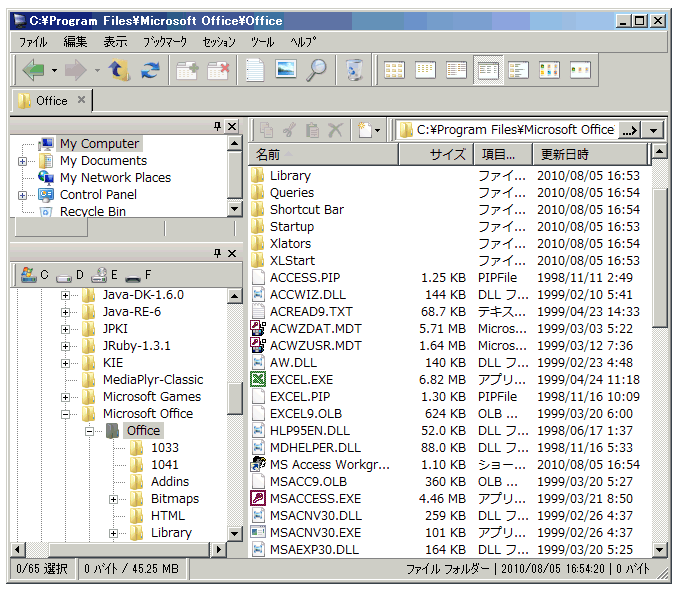This screenshot has width=677, height=589.
Task: Click the New file icon
Action: coord(365,130)
